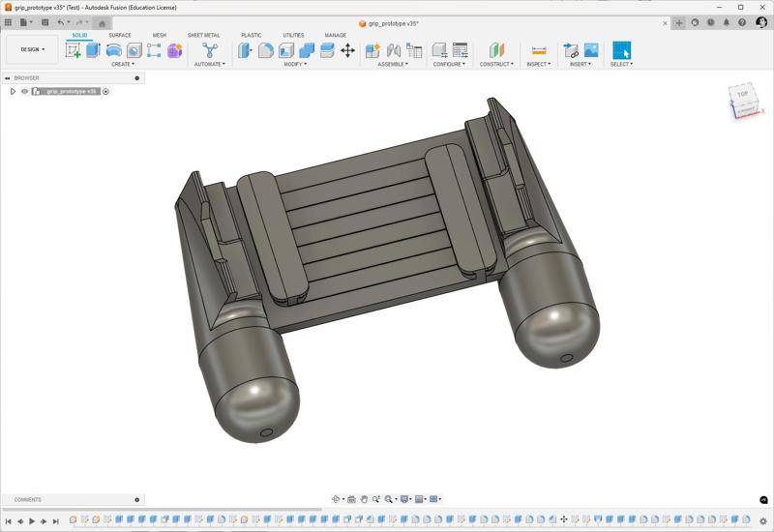Open the Design workspace dropdown
The height and width of the screenshot is (532, 774).
click(x=32, y=49)
